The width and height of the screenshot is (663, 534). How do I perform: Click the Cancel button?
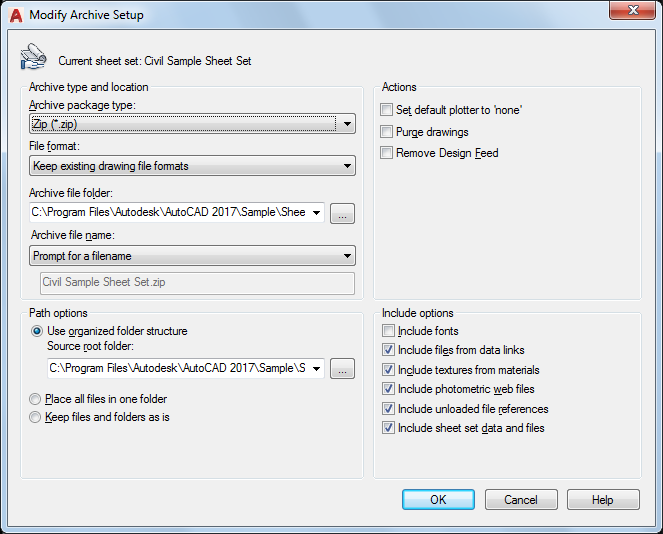point(521,500)
